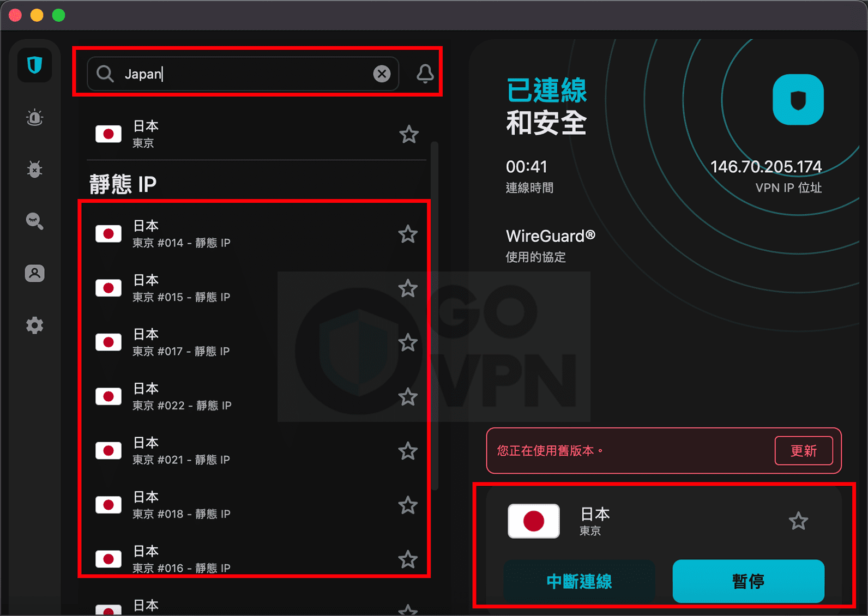This screenshot has height=616, width=868.
Task: Clear the Japan search text
Action: pos(382,74)
